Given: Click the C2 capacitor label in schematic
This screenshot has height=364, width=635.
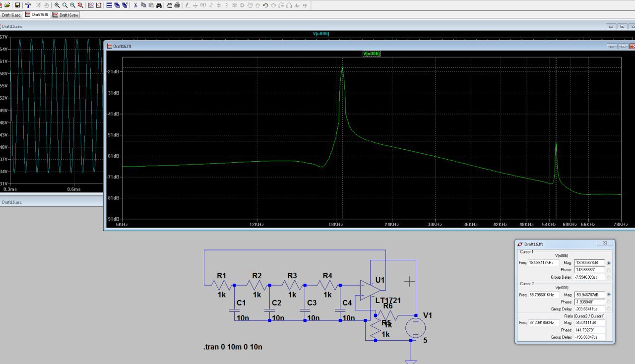Looking at the screenshot, I should click(276, 303).
